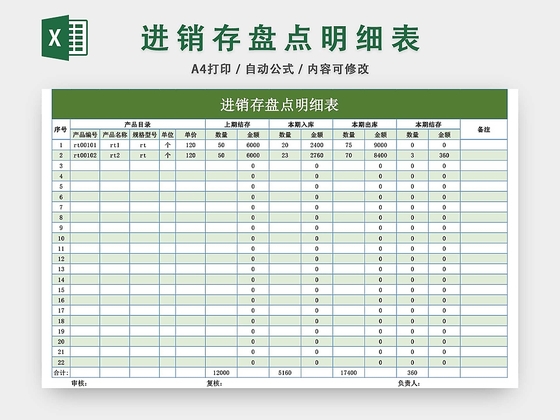The height and width of the screenshot is (420, 560).
Task: Select row number 10 cell
Action: click(61, 238)
